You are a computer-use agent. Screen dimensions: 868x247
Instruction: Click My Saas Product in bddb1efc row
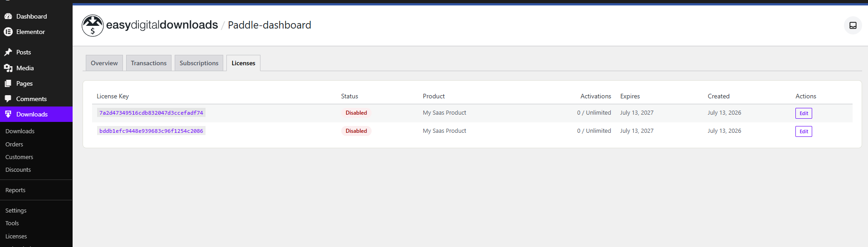coord(444,131)
